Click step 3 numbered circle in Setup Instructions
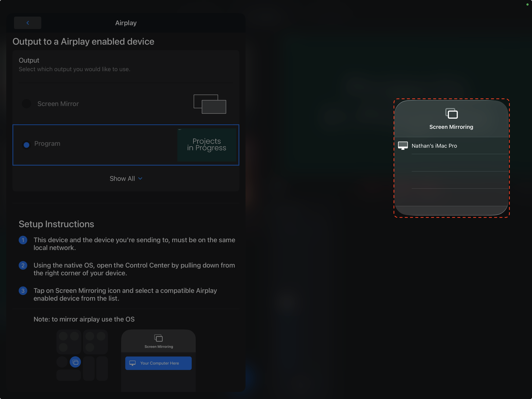532x399 pixels. coord(23,291)
